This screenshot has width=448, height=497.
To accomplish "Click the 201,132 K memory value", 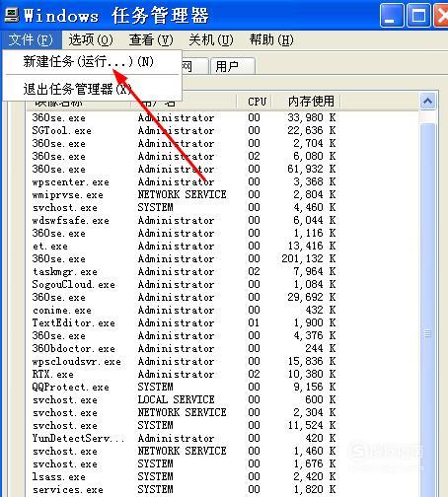I will pos(308,258).
